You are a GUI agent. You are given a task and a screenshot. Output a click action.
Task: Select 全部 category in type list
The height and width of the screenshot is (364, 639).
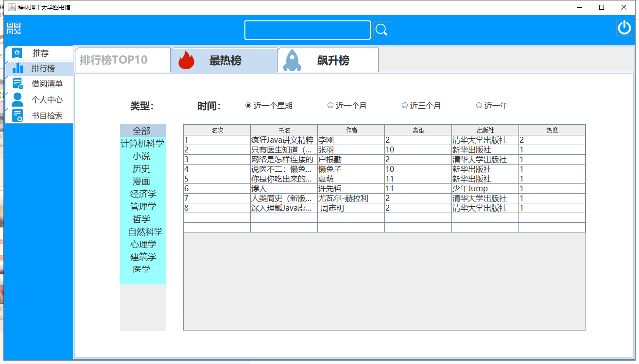click(143, 131)
